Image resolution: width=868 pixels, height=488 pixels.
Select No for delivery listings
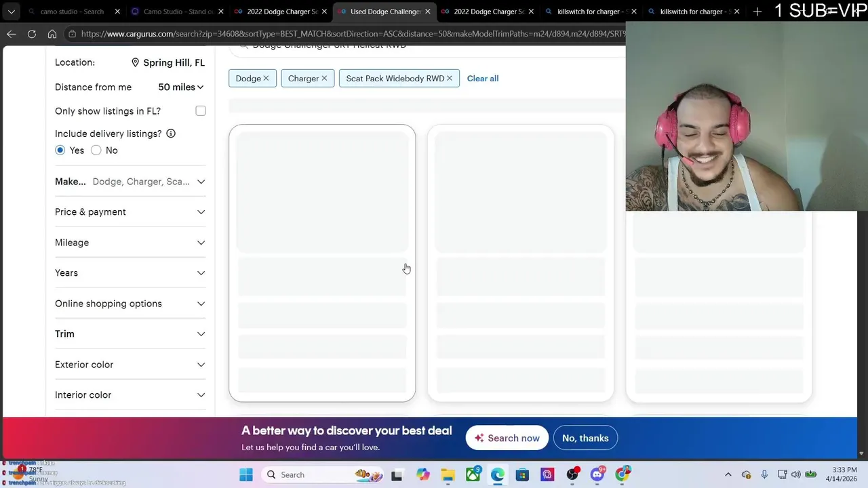point(96,150)
